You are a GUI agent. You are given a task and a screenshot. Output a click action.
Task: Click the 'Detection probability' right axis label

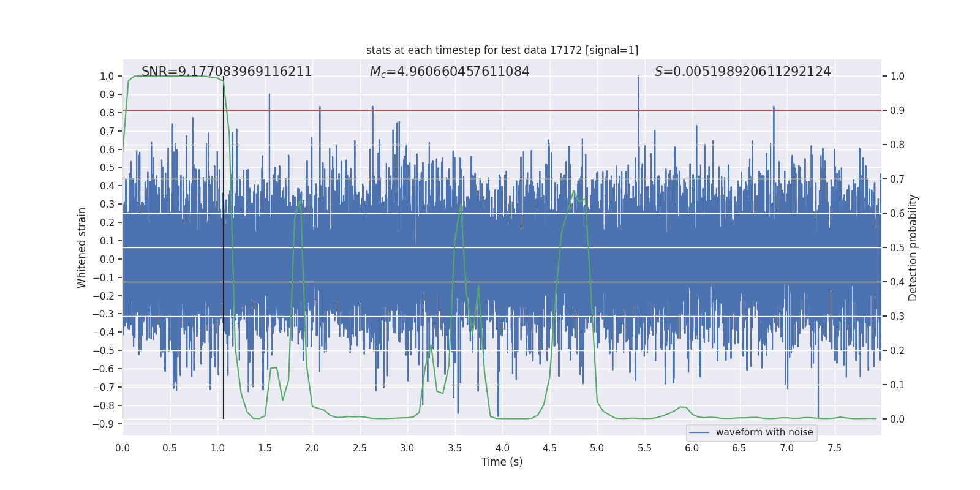913,247
